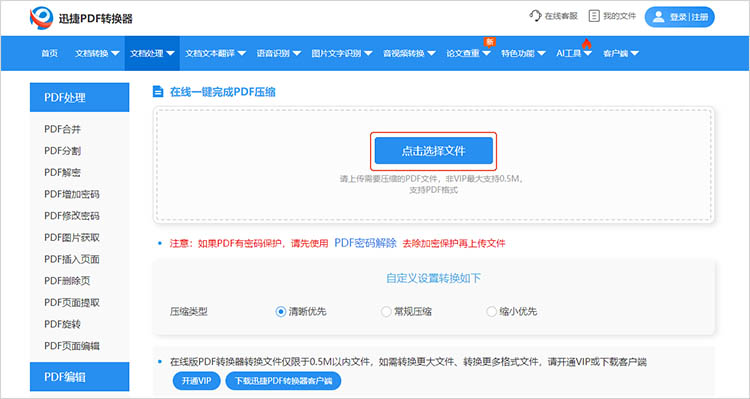Open PDF修改密码 in the sidebar
Viewport: 750px width, 399px height.
(72, 216)
